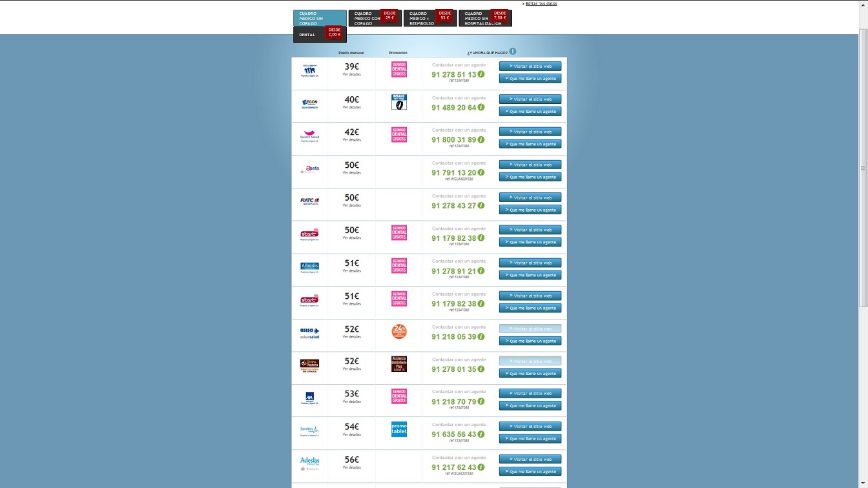
Task: Click the Sanitas insurer logo
Action: [309, 431]
